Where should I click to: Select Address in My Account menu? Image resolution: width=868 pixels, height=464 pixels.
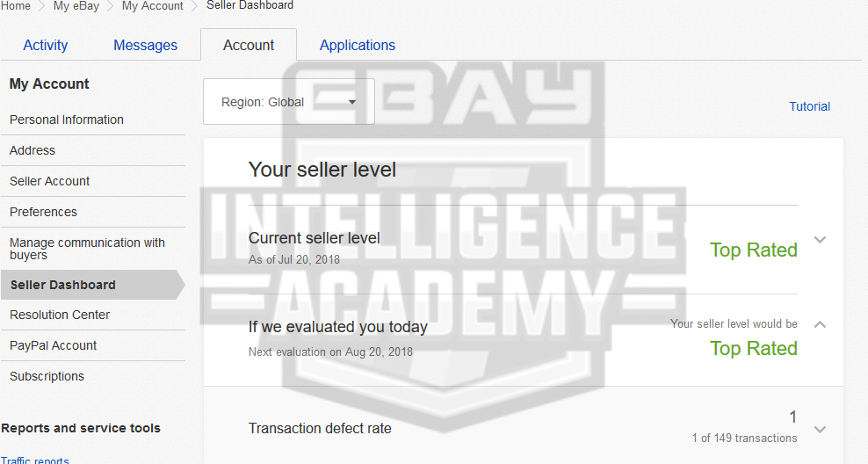[x=33, y=150]
